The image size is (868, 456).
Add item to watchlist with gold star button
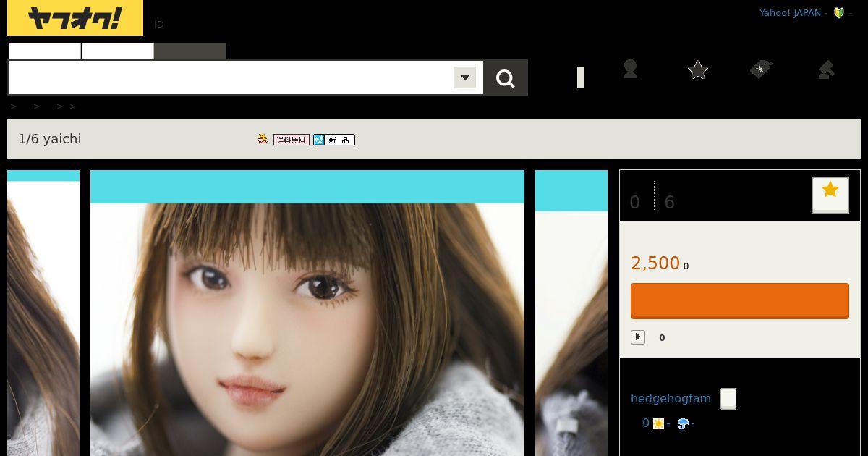click(x=830, y=195)
